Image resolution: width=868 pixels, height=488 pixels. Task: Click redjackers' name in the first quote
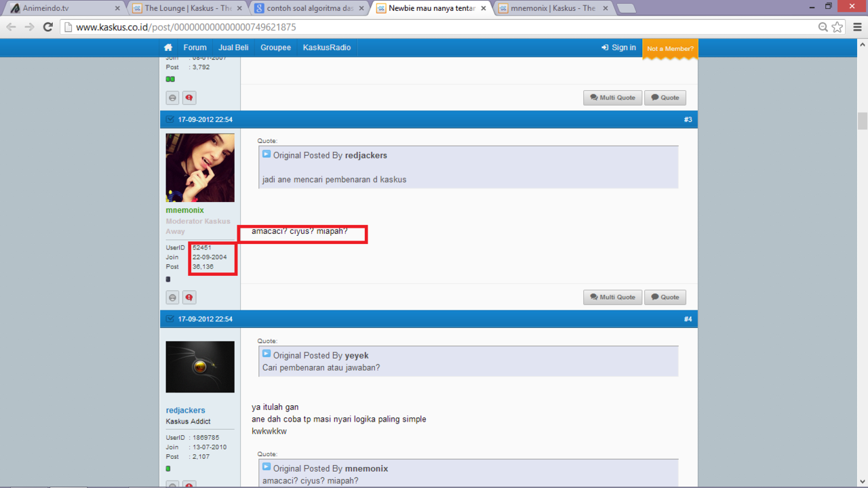(x=366, y=155)
